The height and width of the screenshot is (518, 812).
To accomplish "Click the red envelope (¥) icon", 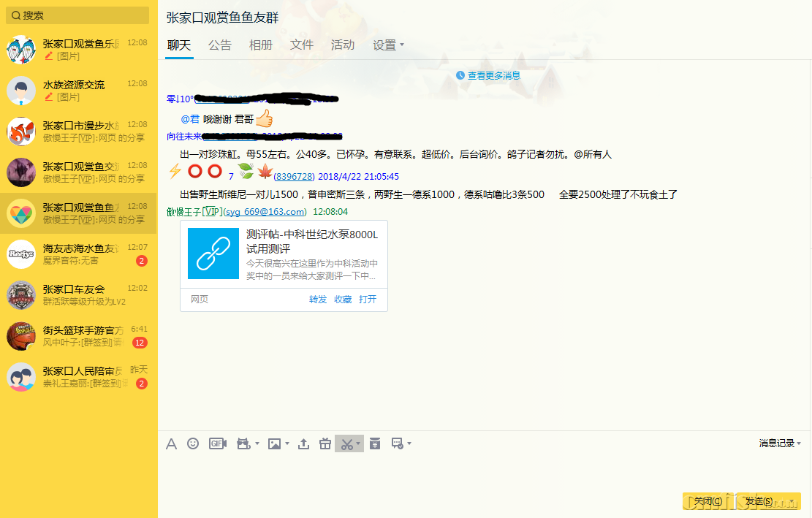I will [375, 443].
